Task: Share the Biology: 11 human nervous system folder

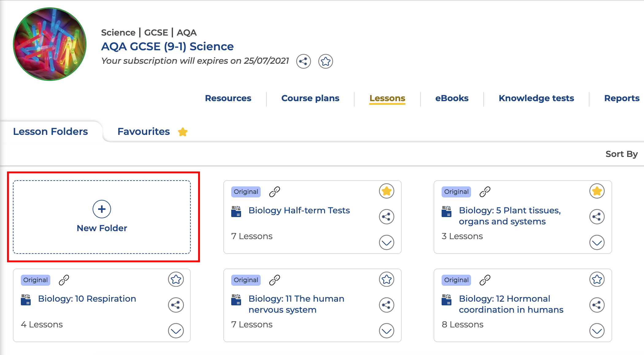Action: point(386,305)
